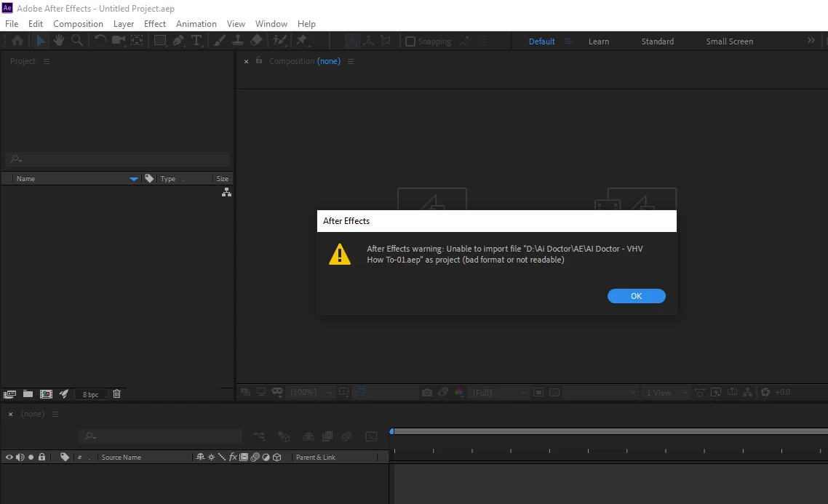Viewport: 828px width, 504px height.
Task: Open the Effect menu
Action: pyautogui.click(x=155, y=24)
